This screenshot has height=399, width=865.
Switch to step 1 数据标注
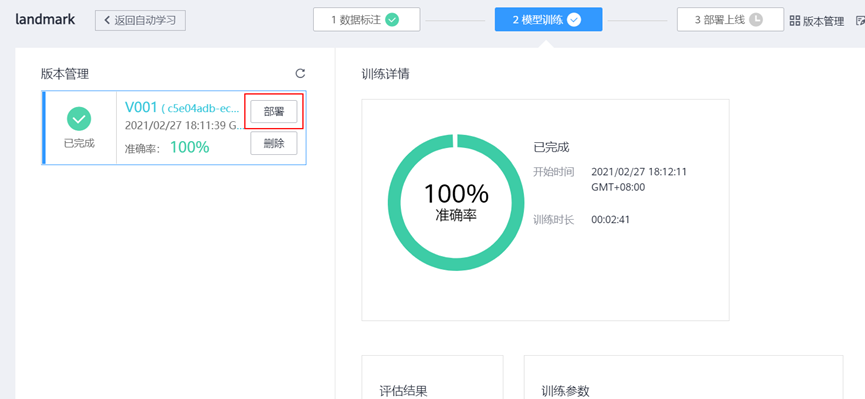point(366,20)
